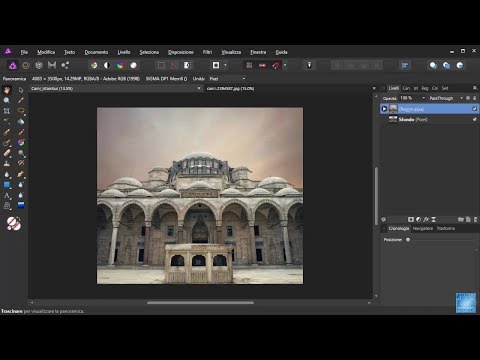Click the horizontal canvas scrollbar

pos(200,303)
